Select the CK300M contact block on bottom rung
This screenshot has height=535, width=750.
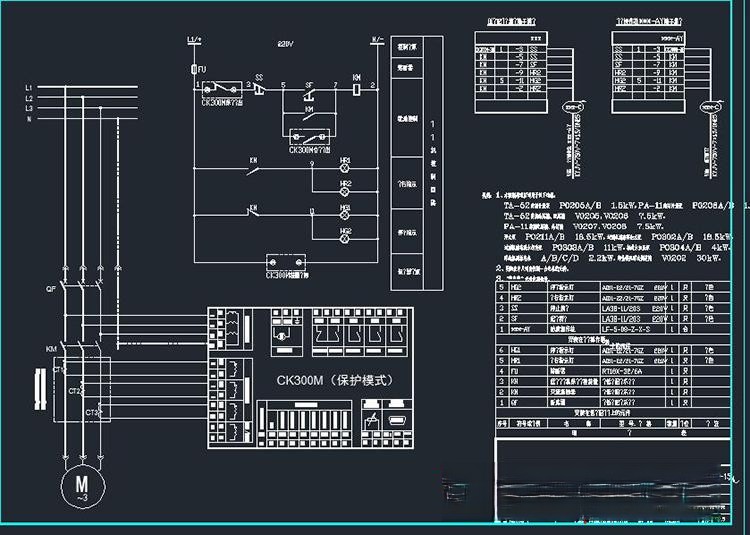tap(284, 262)
